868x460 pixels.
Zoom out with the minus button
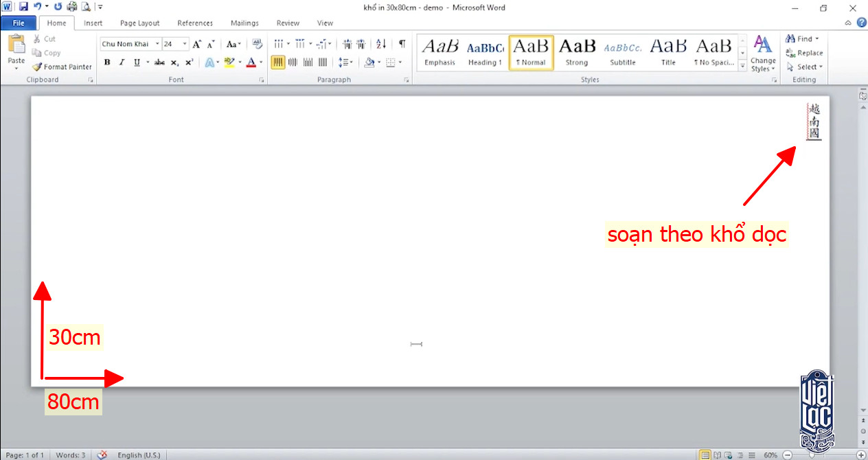point(788,455)
